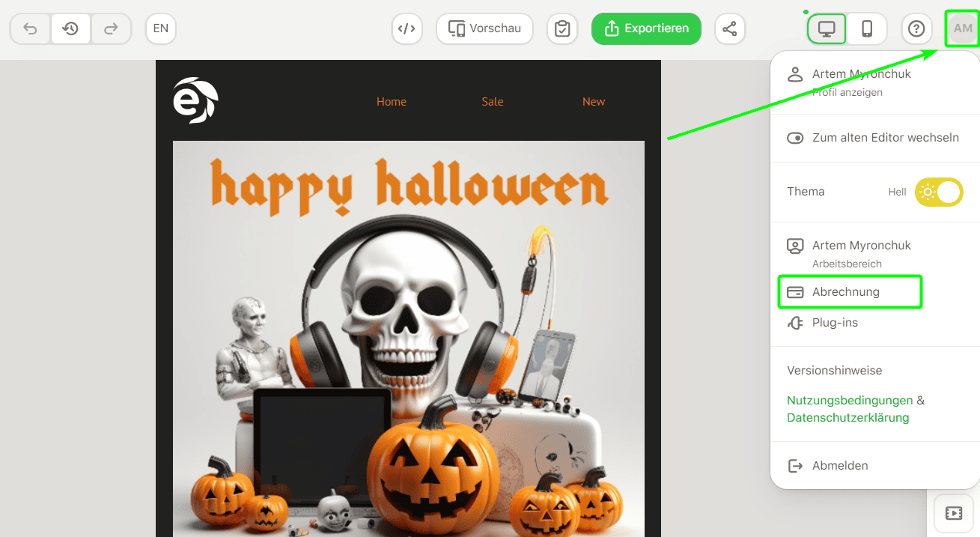Viewport: 980px width, 537px height.
Task: Open the AM account menu
Action: (x=962, y=28)
